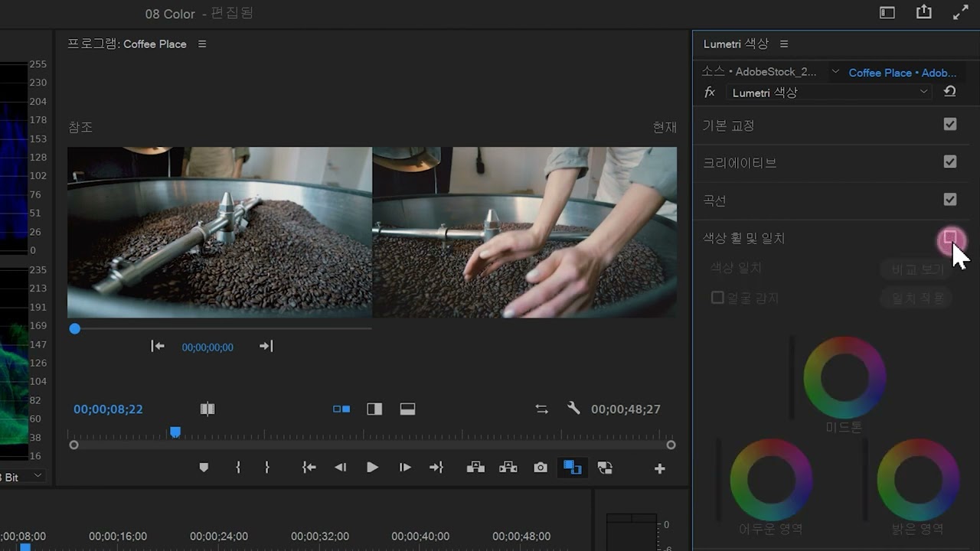Reset the Lumetri 색상 effect
Screen dimensions: 980x551
pos(949,92)
